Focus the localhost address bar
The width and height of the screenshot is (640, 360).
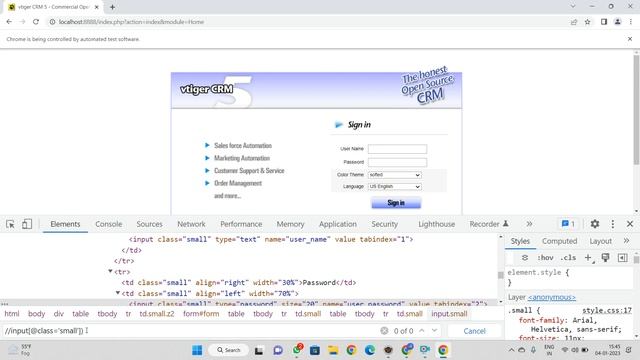(306, 22)
